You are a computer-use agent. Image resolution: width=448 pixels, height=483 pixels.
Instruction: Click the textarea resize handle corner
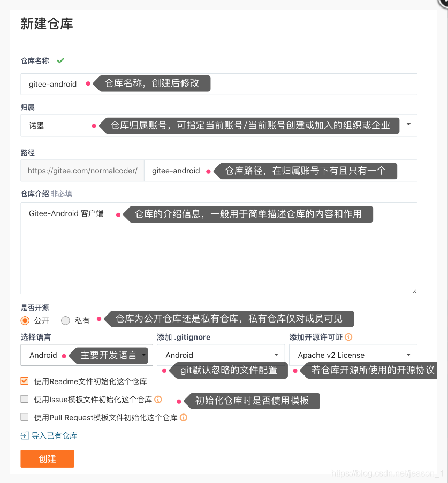414,291
